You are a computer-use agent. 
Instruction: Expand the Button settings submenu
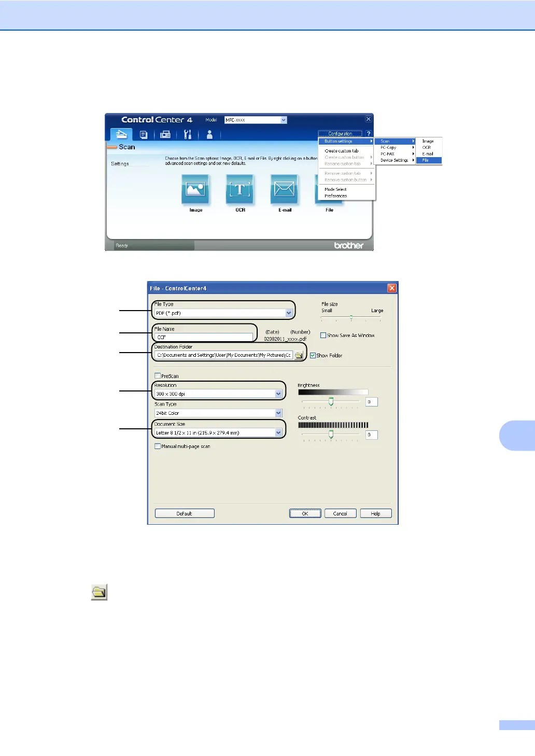pyautogui.click(x=346, y=141)
